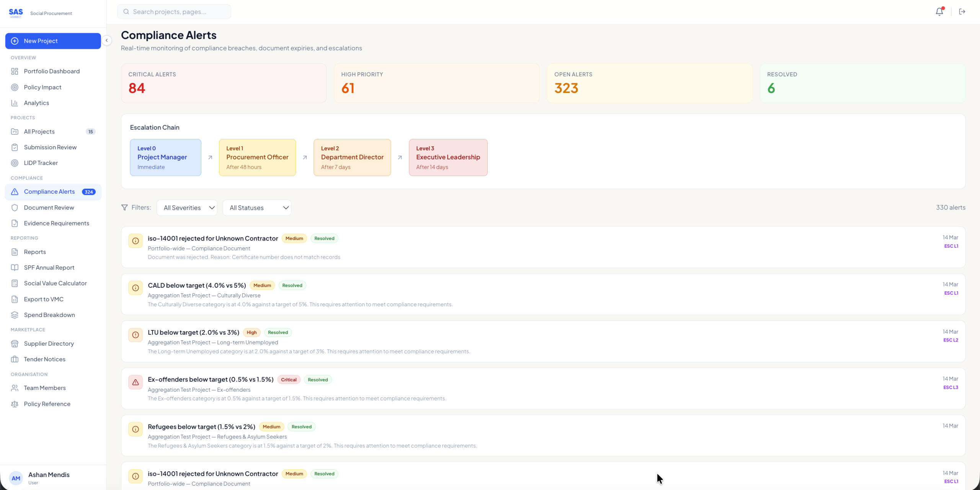This screenshot has height=490, width=980.
Task: Click the 15 badge on All Projects
Action: coord(91,132)
